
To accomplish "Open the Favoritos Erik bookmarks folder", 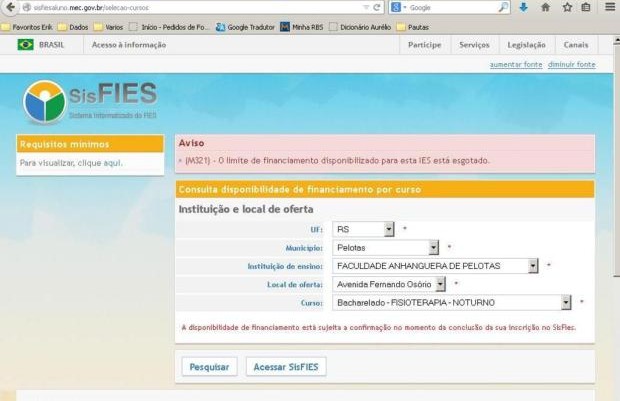I will (27, 27).
